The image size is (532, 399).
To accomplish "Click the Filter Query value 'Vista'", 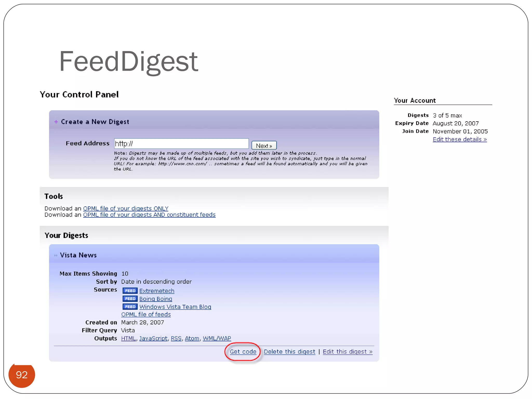I will pos(128,330).
